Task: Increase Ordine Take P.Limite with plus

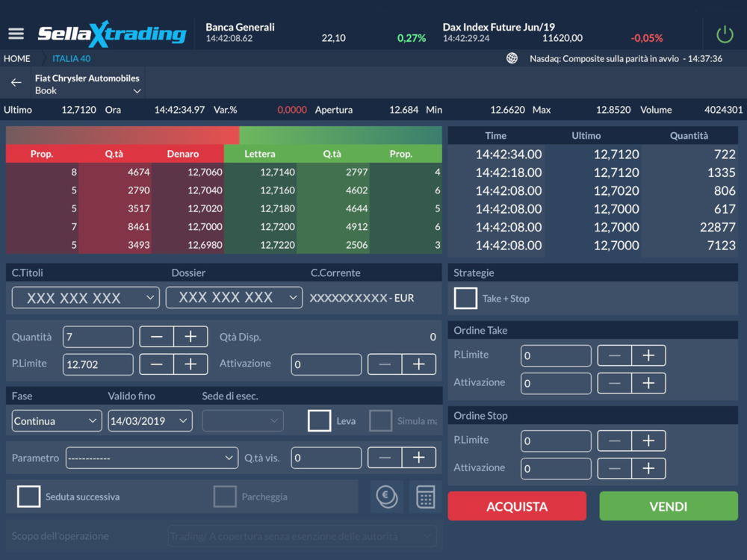Action: [x=648, y=355]
